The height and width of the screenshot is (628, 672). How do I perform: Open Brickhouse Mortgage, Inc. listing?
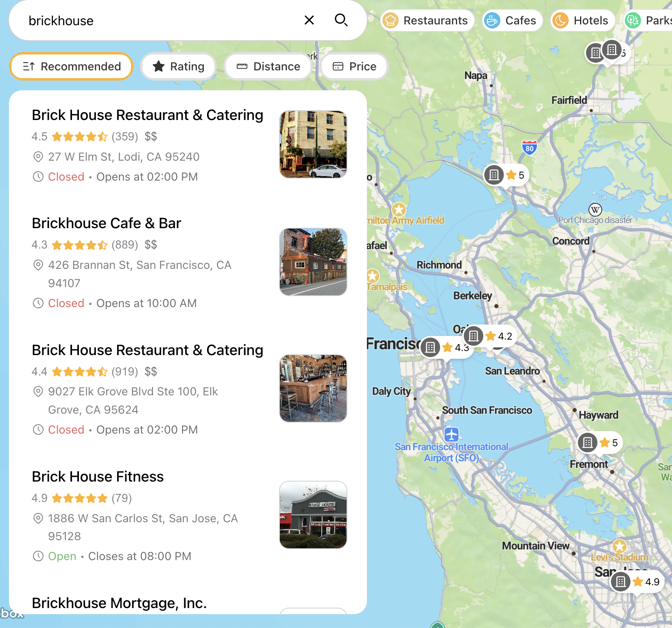(x=119, y=603)
